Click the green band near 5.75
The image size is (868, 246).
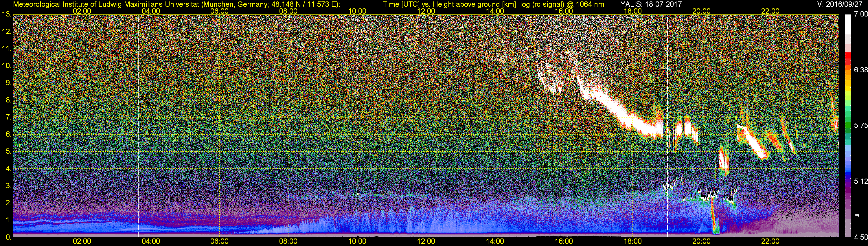[x=848, y=125]
